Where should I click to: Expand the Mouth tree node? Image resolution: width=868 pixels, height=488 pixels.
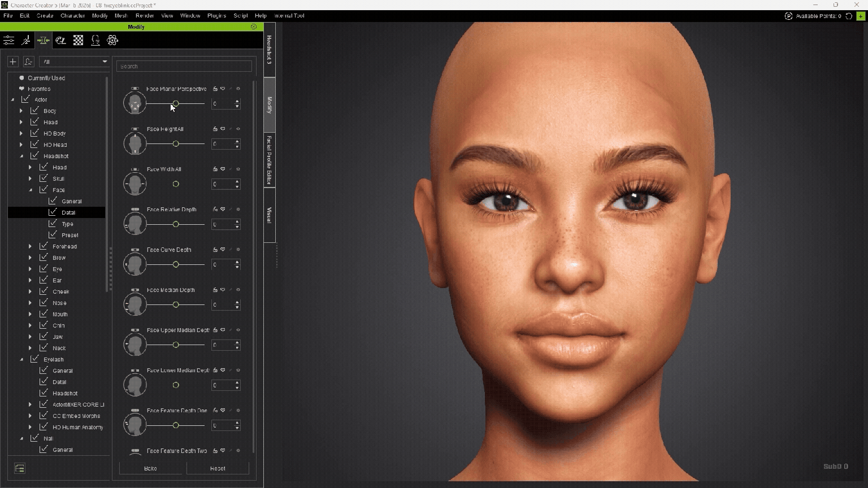pyautogui.click(x=30, y=314)
